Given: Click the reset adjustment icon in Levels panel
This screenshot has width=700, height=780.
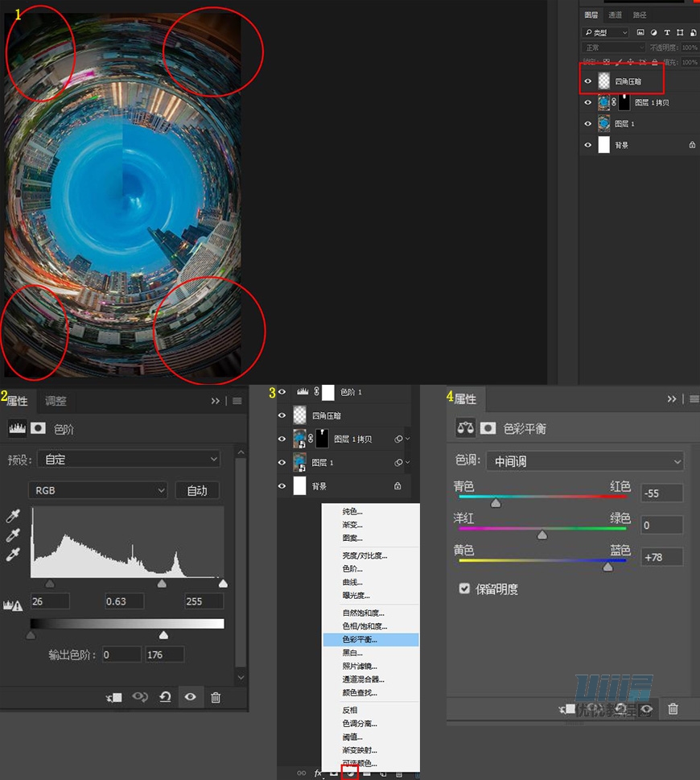Looking at the screenshot, I should point(165,697).
